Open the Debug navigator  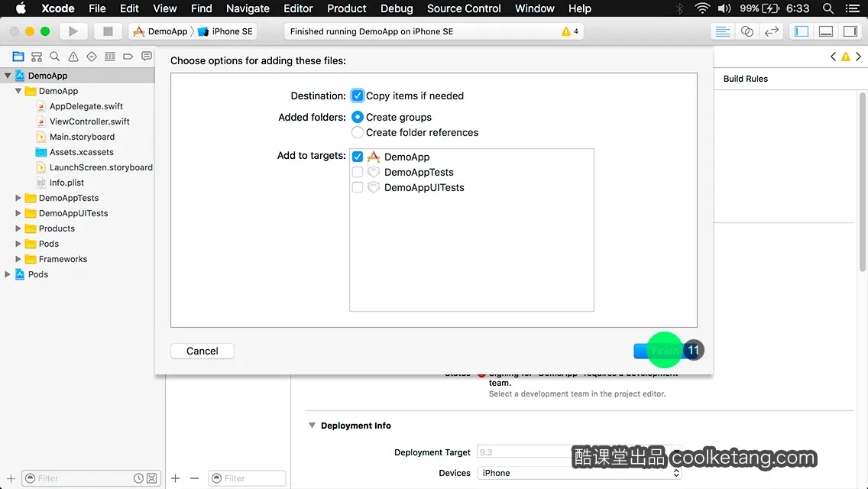point(109,57)
